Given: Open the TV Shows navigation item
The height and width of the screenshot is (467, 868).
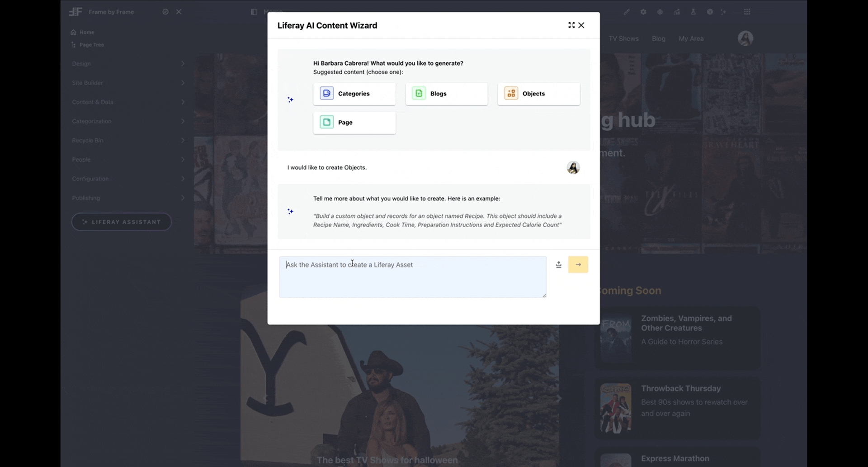Looking at the screenshot, I should pos(623,39).
